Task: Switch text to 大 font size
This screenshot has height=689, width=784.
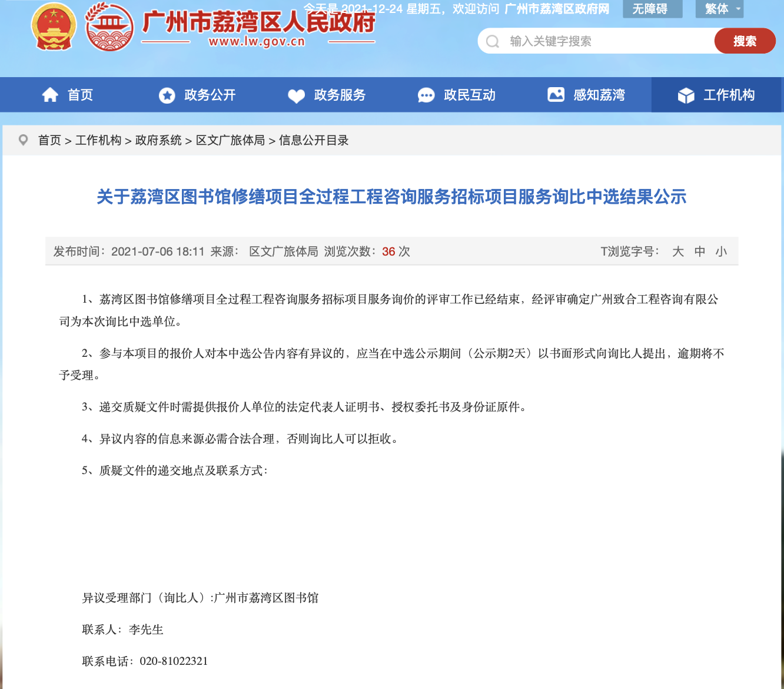Action: (x=678, y=251)
